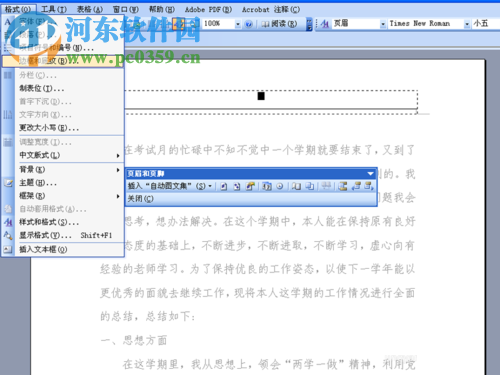
Task: Choose 调整宽度(I) in Format menu
Action: click(x=63, y=142)
